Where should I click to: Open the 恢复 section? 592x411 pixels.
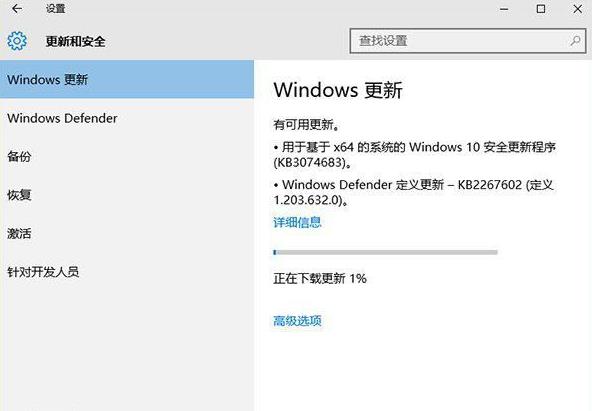click(x=127, y=195)
